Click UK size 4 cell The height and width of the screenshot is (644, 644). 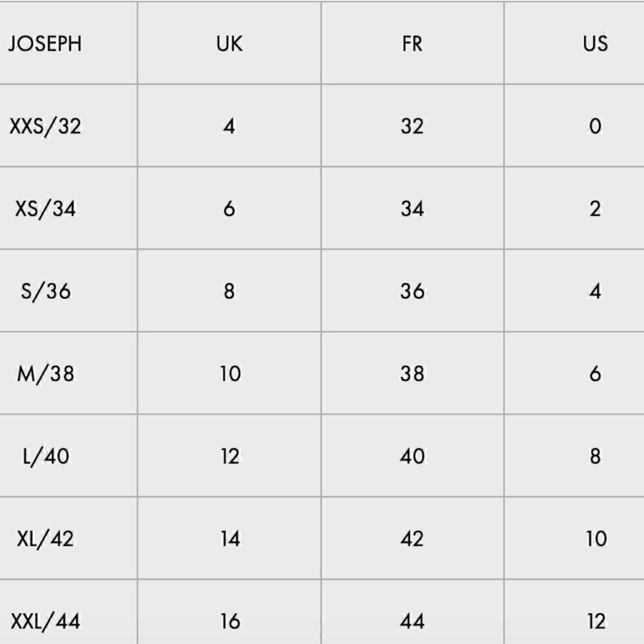pyautogui.click(x=229, y=126)
